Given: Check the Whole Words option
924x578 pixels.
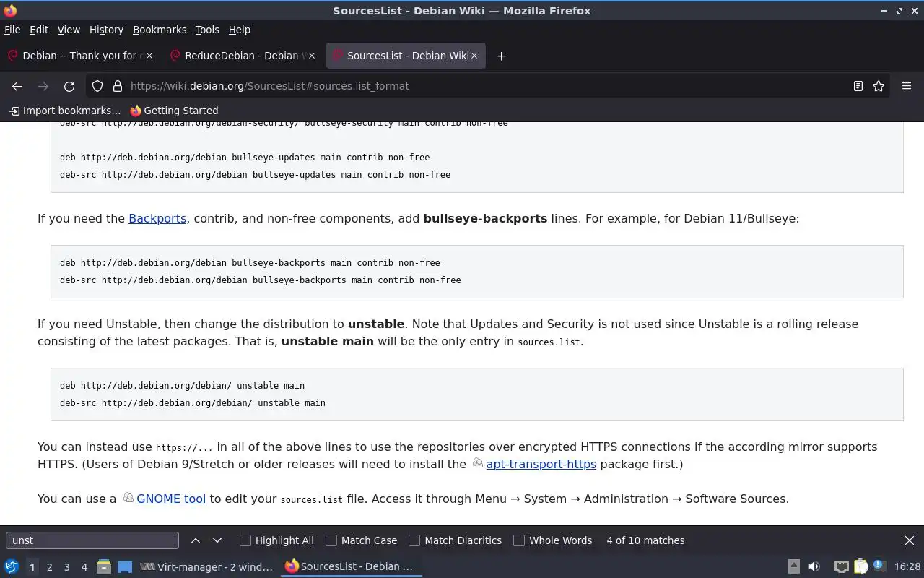Looking at the screenshot, I should click(519, 540).
